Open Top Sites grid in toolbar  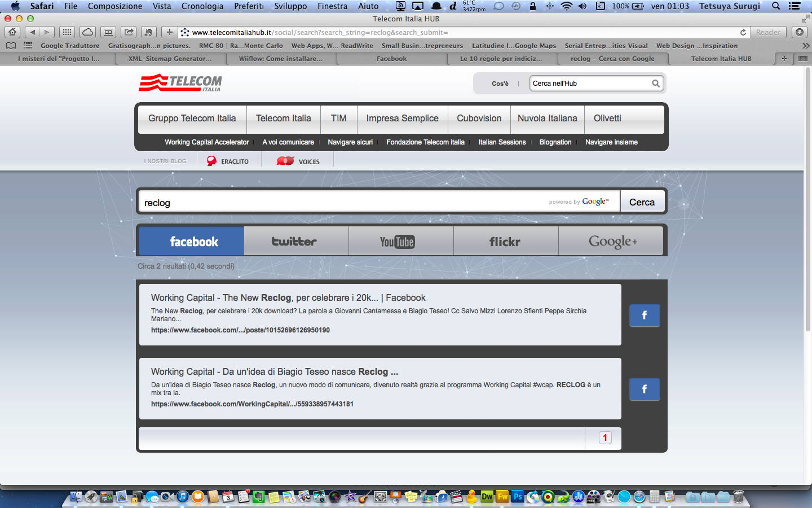(67, 32)
